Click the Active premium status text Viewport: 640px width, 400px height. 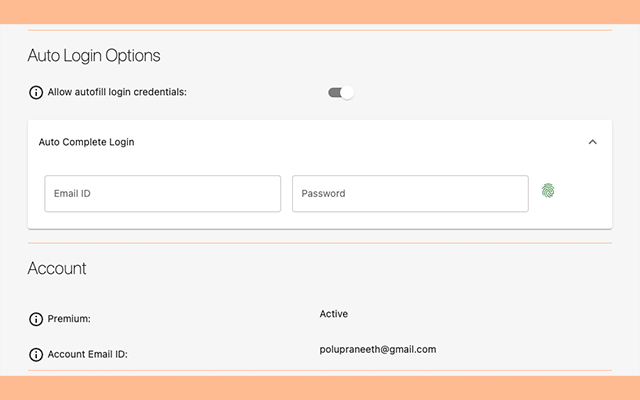coord(334,314)
